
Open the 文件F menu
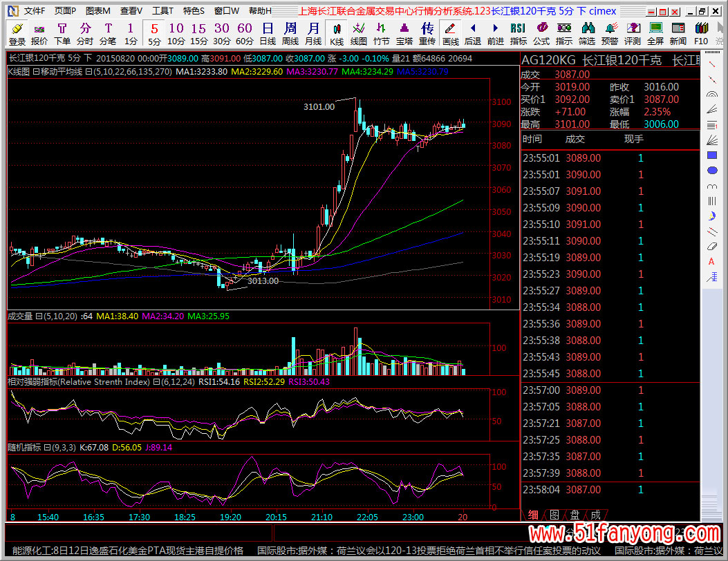(35, 10)
